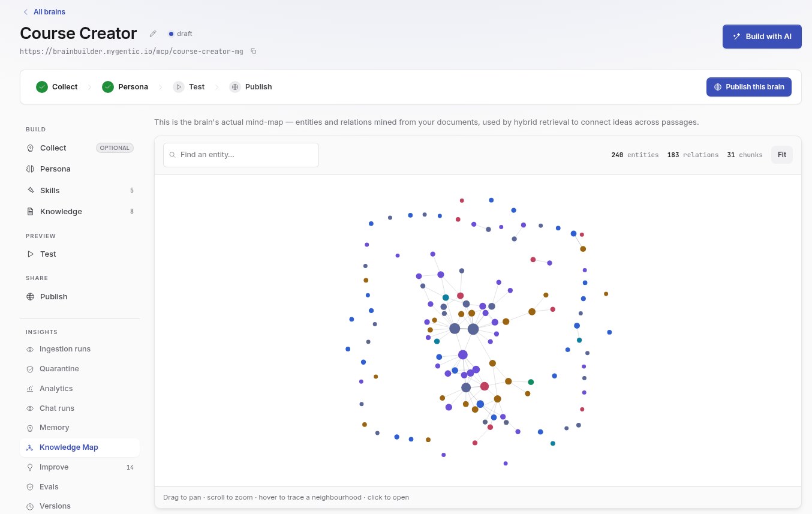The width and height of the screenshot is (812, 514).
Task: Copy the brain MCP URL
Action: tap(254, 52)
